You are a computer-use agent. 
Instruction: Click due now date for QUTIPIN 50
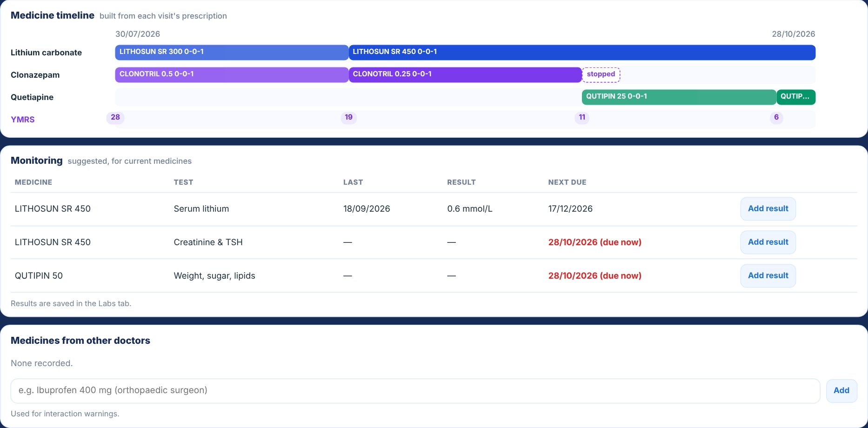tap(594, 276)
